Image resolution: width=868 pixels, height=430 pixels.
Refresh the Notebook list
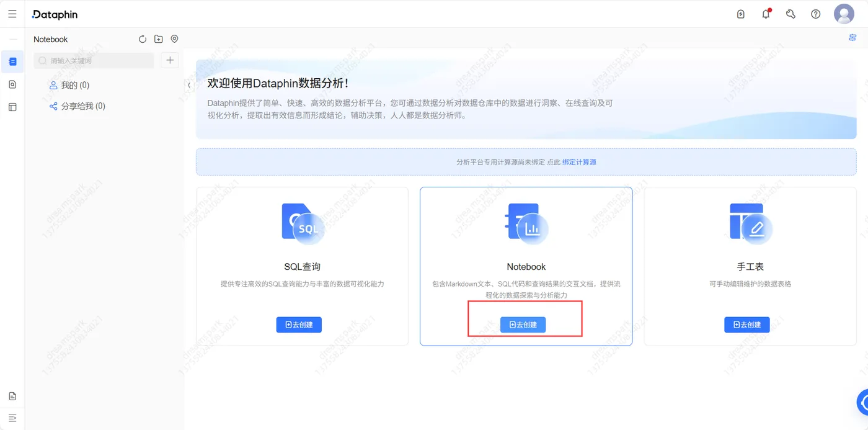pyautogui.click(x=143, y=39)
